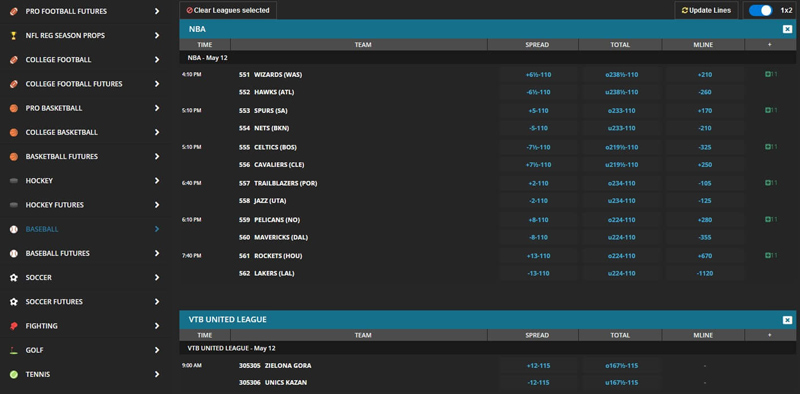
Task: Click the soccer ball icon beside Soccer Futures
Action: point(14,302)
